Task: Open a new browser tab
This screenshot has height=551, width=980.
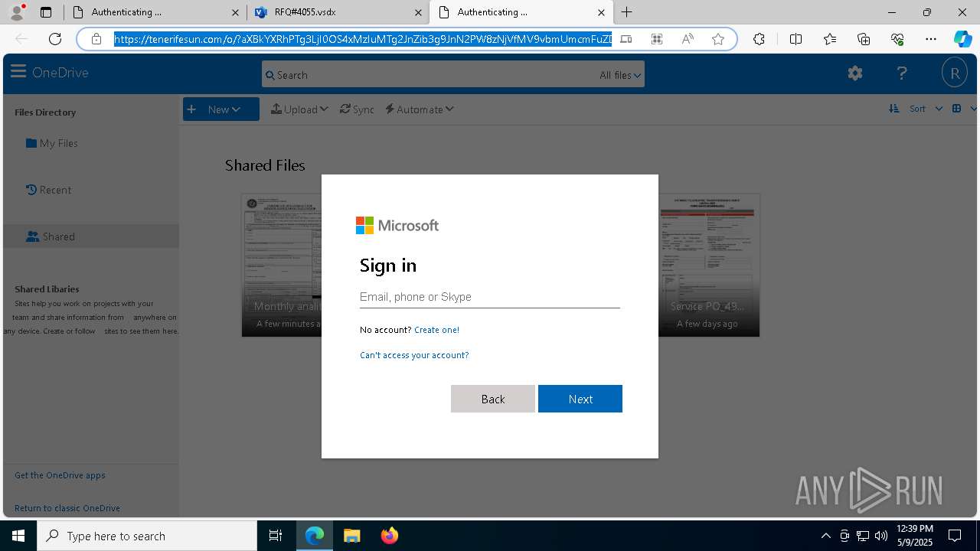Action: click(626, 12)
